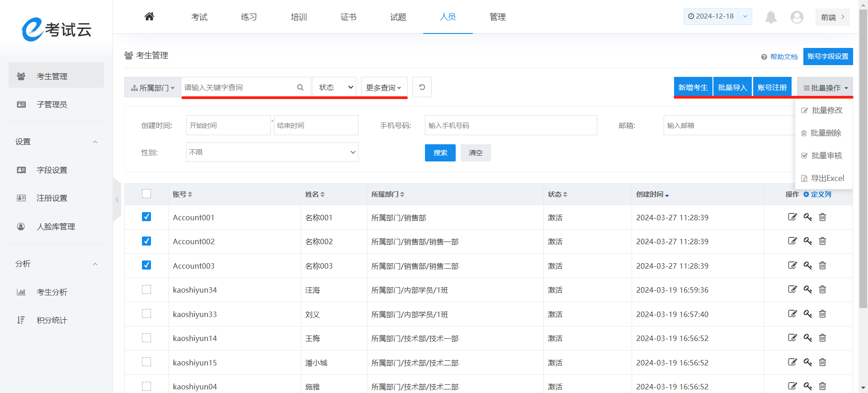
Task: Open the 帮助文档 help link
Action: (779, 57)
